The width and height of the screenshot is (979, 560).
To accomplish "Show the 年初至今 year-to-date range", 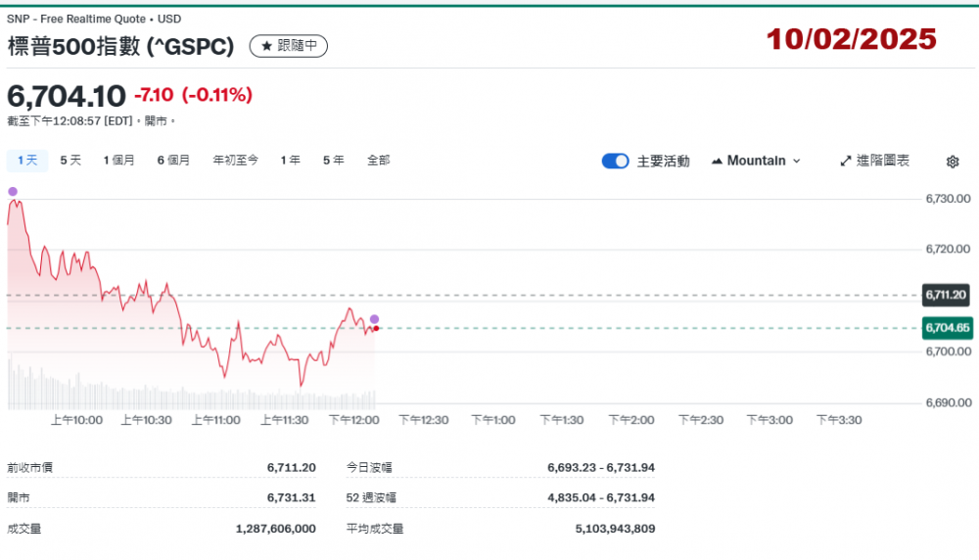I will (x=235, y=161).
